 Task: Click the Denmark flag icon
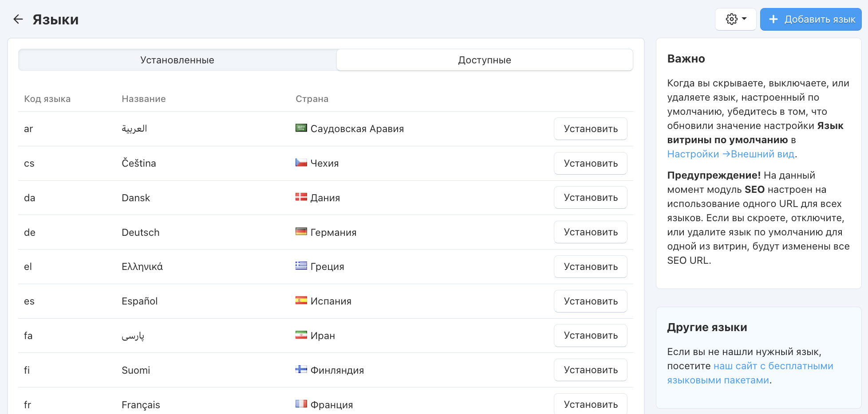click(301, 197)
